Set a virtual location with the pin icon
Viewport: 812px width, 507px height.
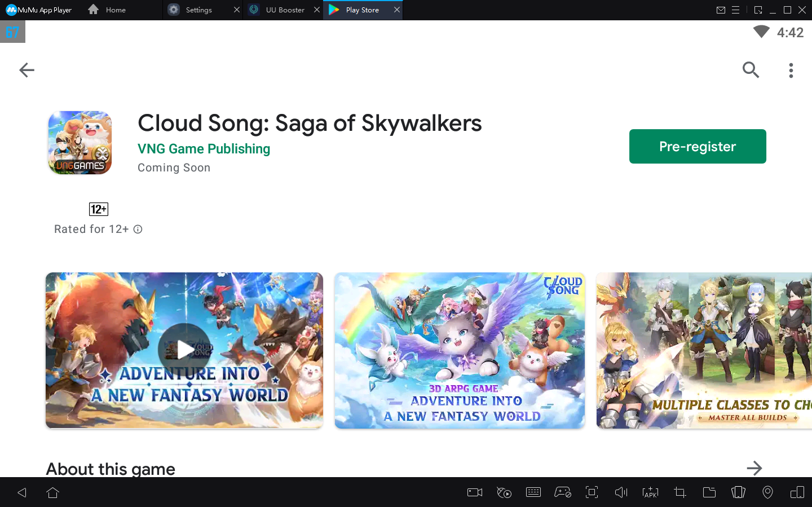tap(767, 492)
